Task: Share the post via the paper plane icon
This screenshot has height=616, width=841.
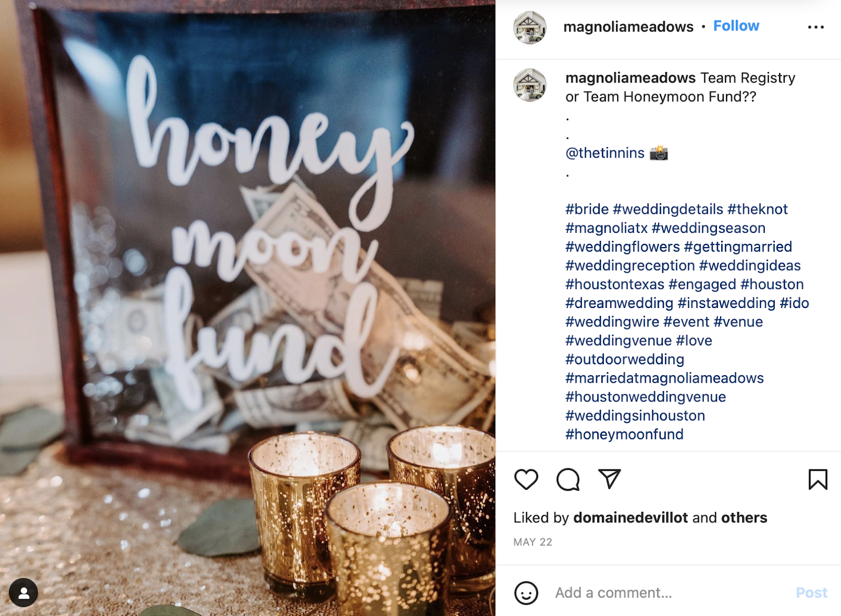Action: [x=610, y=478]
